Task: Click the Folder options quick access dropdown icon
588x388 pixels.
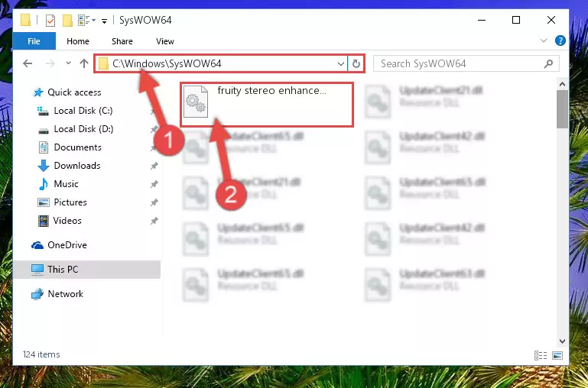Action: [86, 20]
